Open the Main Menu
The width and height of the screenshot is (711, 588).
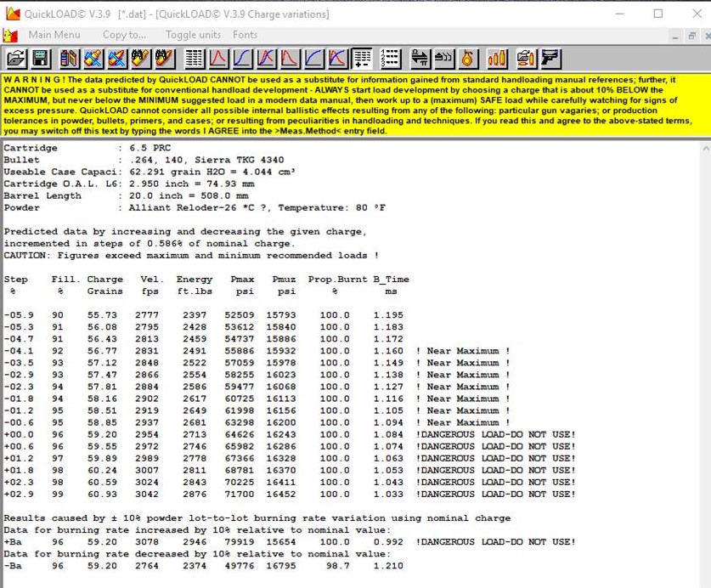tap(54, 35)
